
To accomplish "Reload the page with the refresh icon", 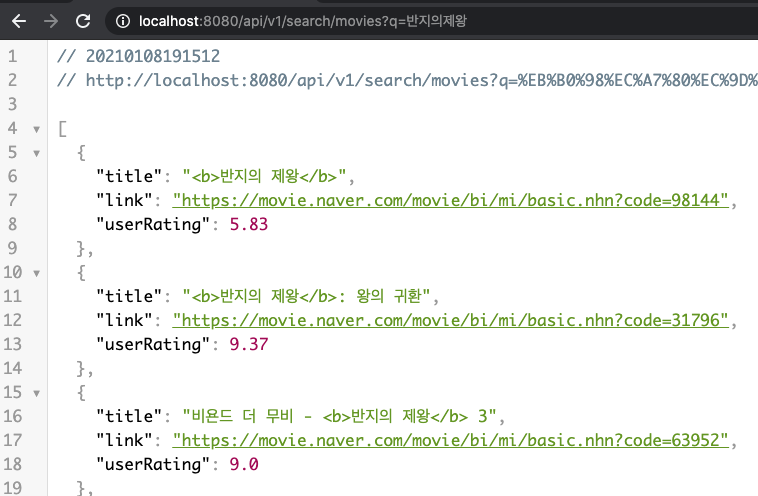I will (83, 21).
